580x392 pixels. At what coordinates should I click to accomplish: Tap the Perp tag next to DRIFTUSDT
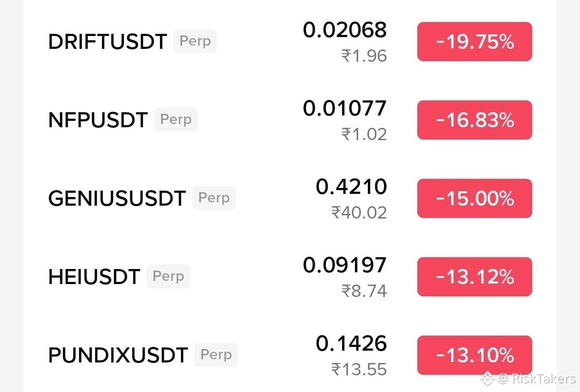195,41
